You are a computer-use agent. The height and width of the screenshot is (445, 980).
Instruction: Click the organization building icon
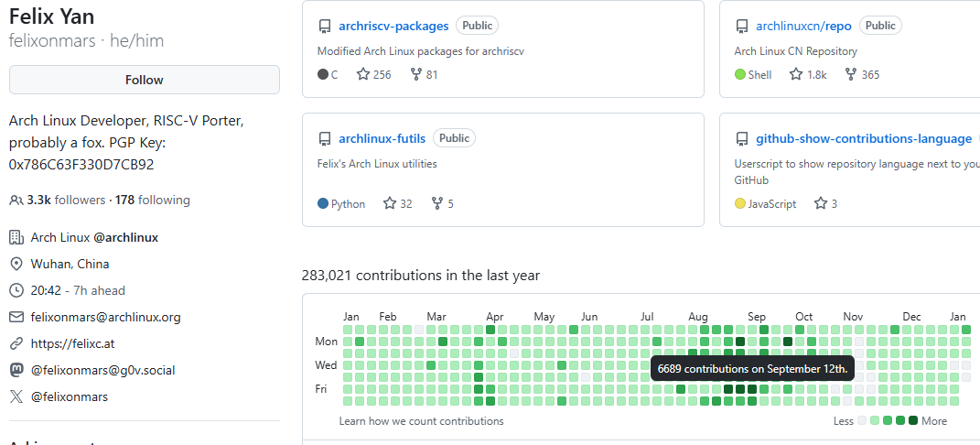(16, 238)
